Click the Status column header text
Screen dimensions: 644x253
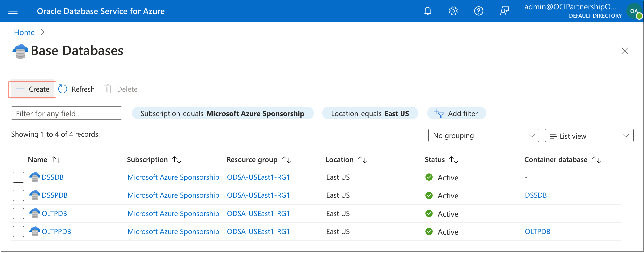click(x=435, y=160)
